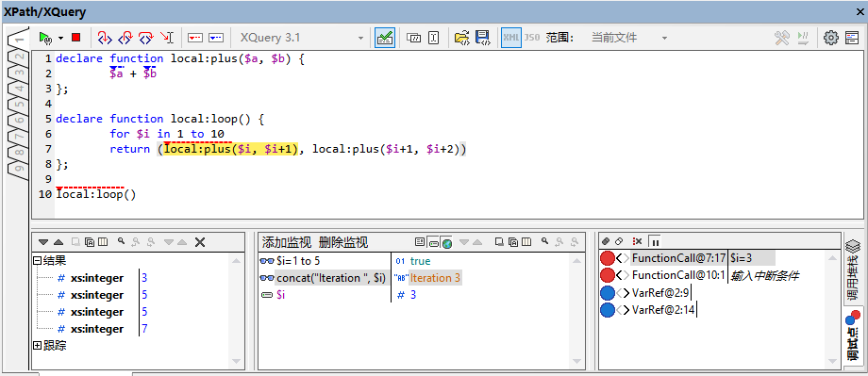
Task: Click 添加监视 to add a watch
Action: 287,242
